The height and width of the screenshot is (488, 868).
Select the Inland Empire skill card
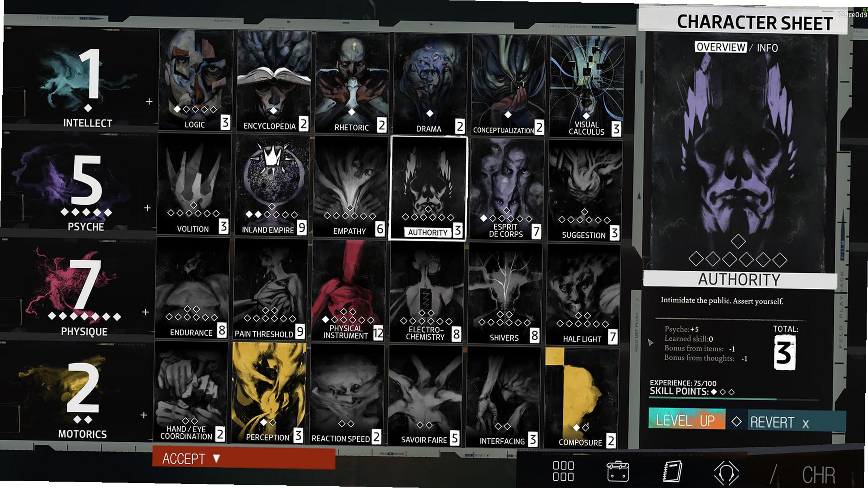272,187
